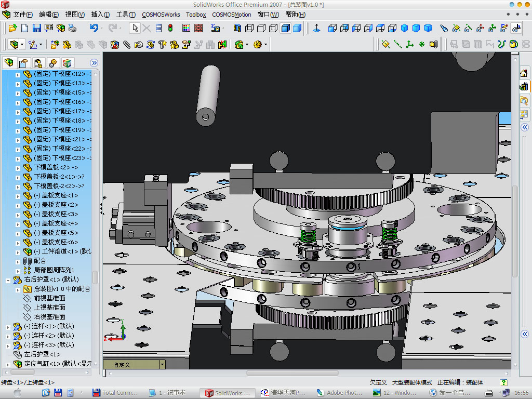Select 前视基准面 in the tree
This screenshot has width=532, height=399.
click(49, 298)
